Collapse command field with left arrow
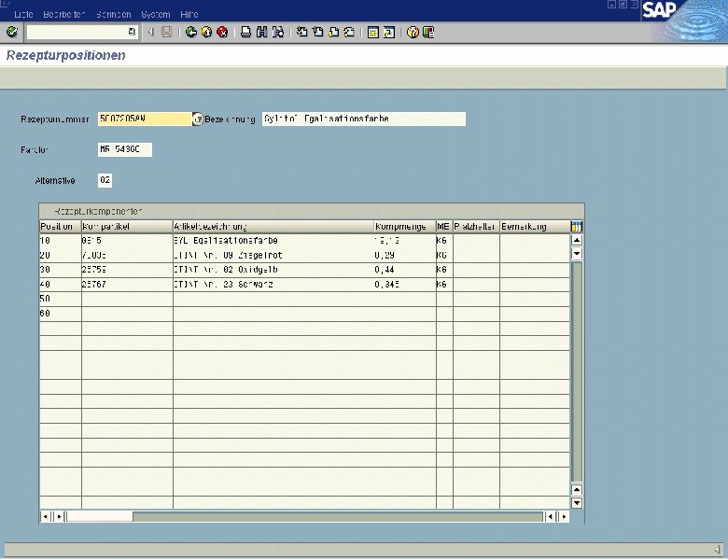 click(x=151, y=32)
